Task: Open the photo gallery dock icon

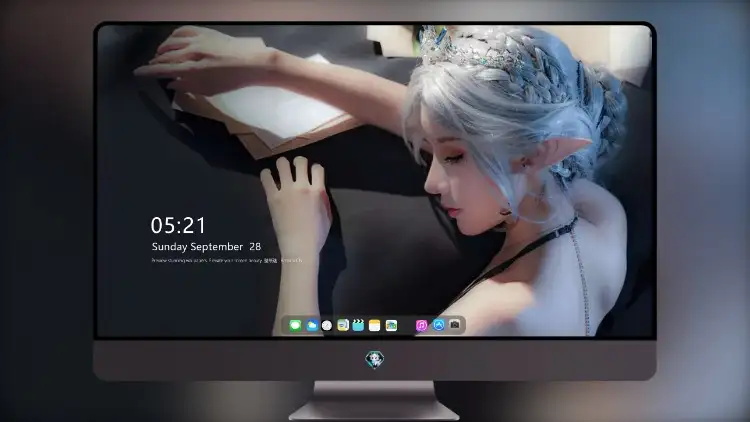Action: 391,326
